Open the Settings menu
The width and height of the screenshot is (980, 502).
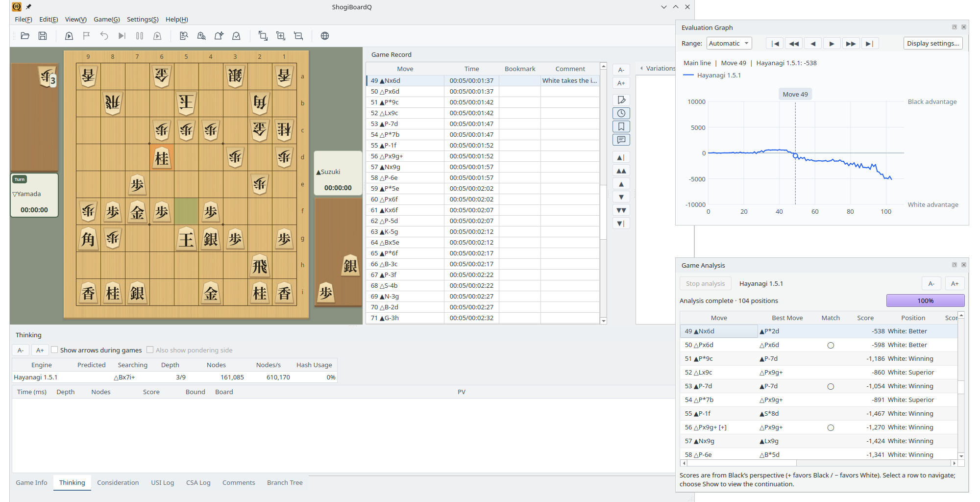point(143,19)
